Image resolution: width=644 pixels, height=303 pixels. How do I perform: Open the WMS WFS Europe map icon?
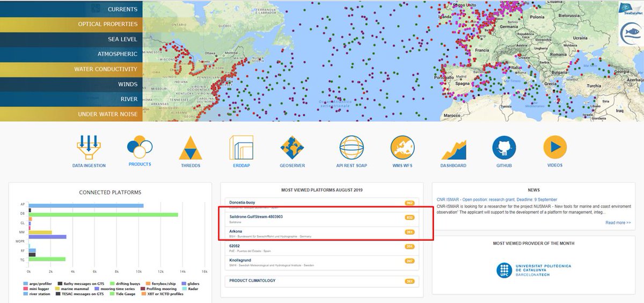(403, 148)
